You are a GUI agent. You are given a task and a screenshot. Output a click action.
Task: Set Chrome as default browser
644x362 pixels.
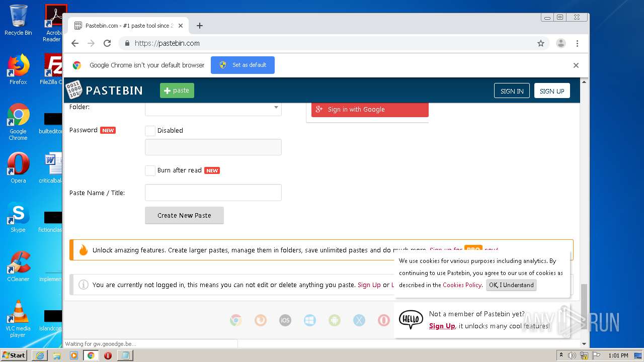click(243, 65)
